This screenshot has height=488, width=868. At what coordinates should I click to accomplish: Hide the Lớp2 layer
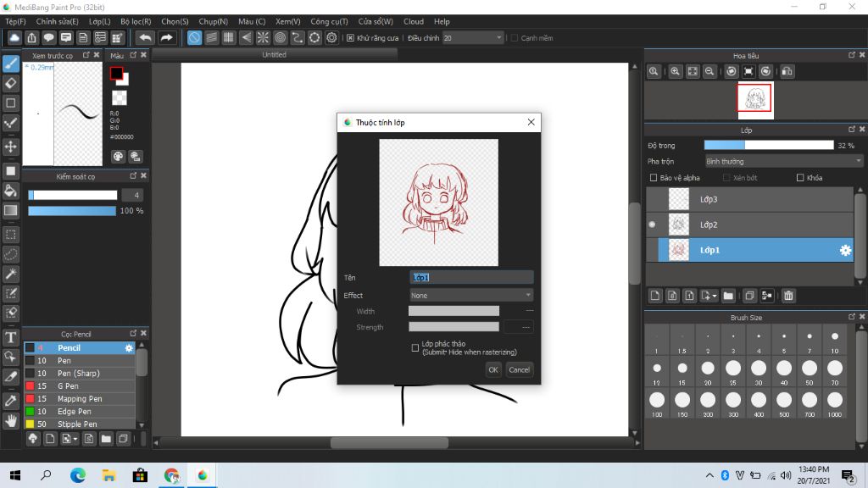(652, 225)
